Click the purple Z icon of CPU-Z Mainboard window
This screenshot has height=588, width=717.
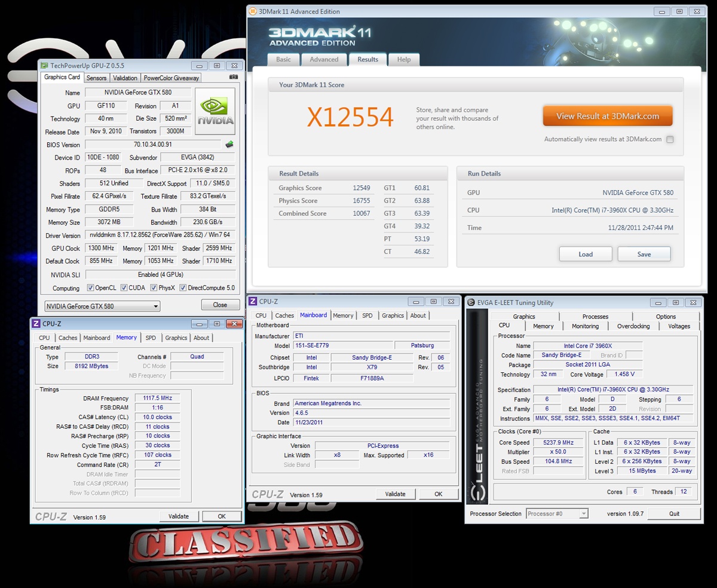click(x=253, y=302)
